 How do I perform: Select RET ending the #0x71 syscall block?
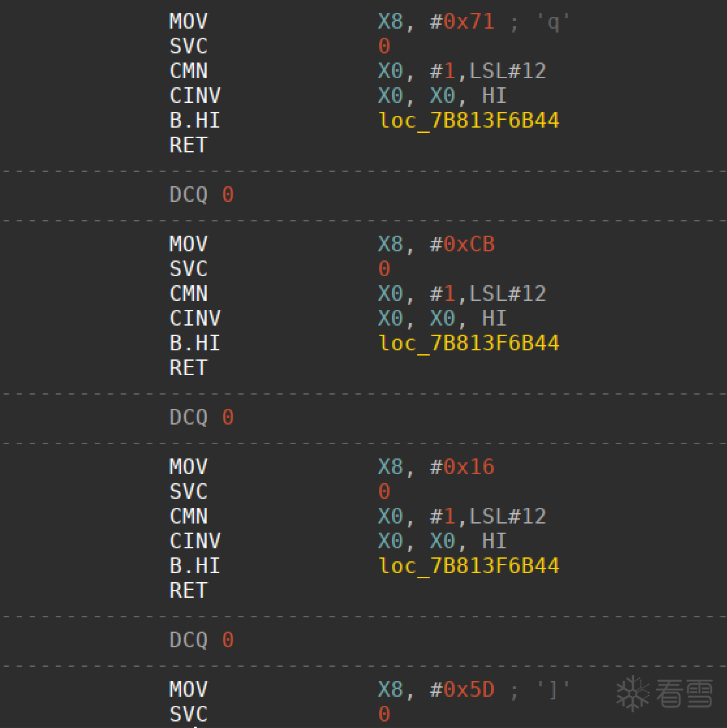coord(189,145)
